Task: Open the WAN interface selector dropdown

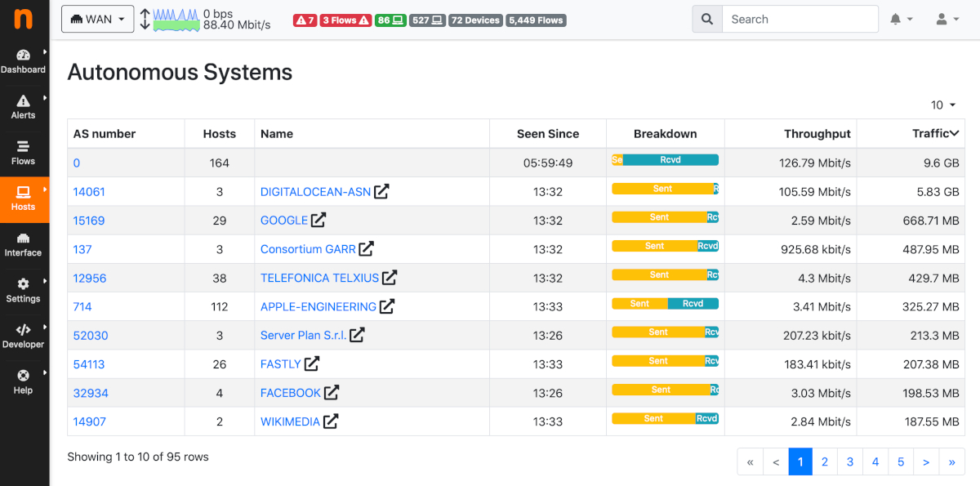Action: pos(97,19)
